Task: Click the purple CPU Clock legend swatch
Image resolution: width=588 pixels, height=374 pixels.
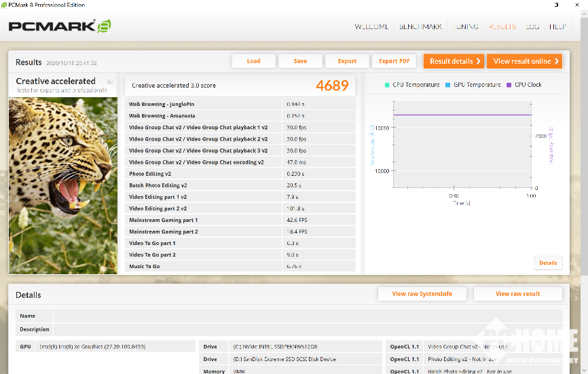Action: tap(509, 85)
